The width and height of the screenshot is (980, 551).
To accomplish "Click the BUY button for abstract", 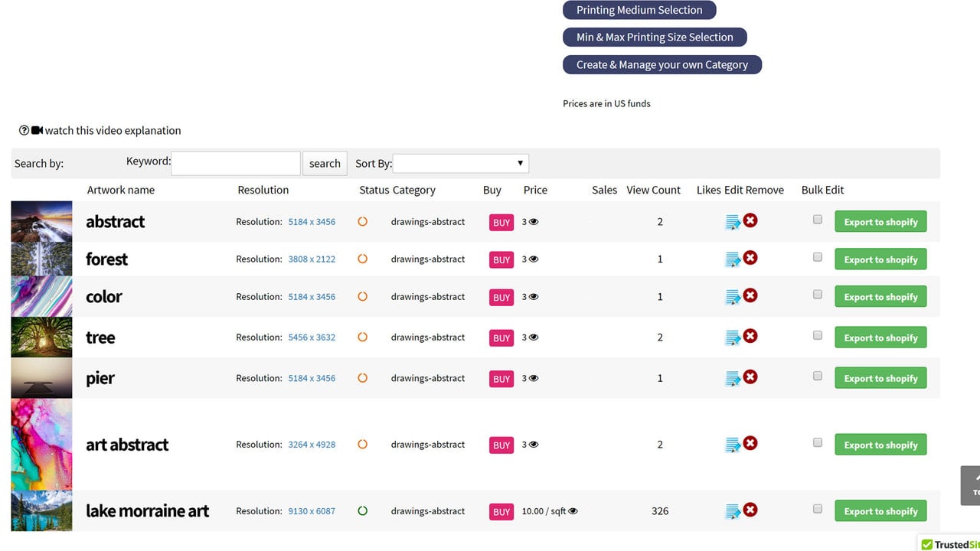I will click(501, 223).
